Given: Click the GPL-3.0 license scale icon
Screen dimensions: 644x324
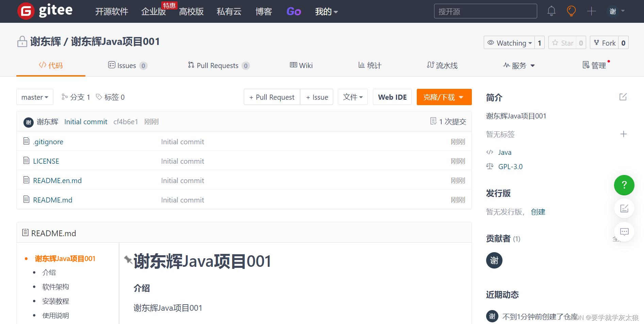Looking at the screenshot, I should point(490,166).
